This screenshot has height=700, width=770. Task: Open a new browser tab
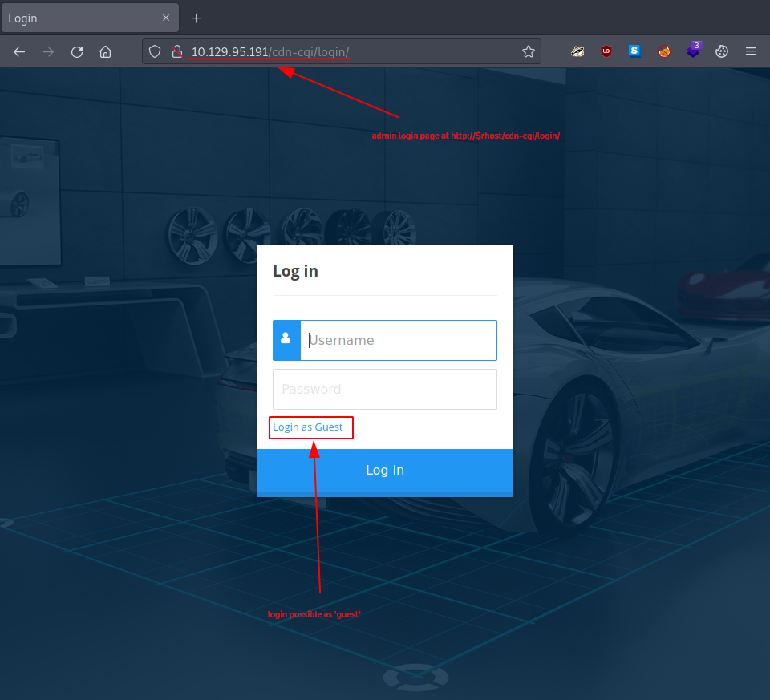(x=196, y=18)
